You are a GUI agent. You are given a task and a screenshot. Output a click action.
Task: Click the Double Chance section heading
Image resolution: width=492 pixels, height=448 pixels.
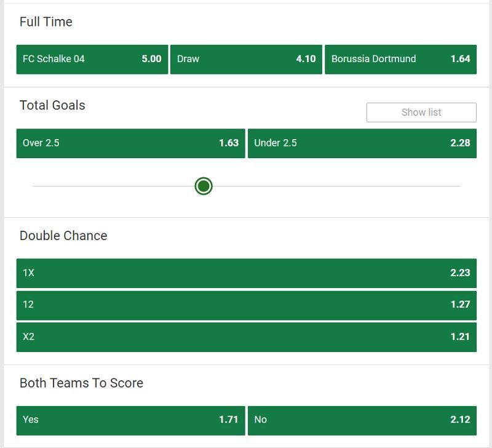point(63,236)
